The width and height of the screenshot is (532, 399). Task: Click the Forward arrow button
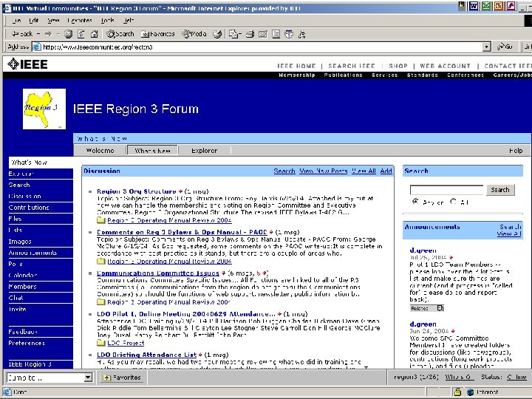(48, 34)
